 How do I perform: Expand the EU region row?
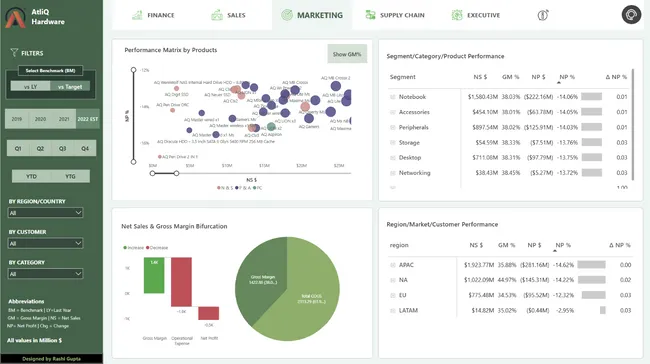[393, 295]
